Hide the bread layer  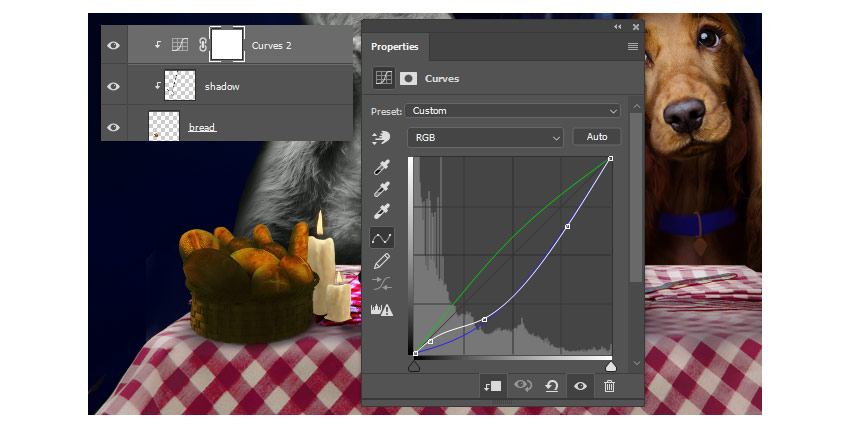113,127
